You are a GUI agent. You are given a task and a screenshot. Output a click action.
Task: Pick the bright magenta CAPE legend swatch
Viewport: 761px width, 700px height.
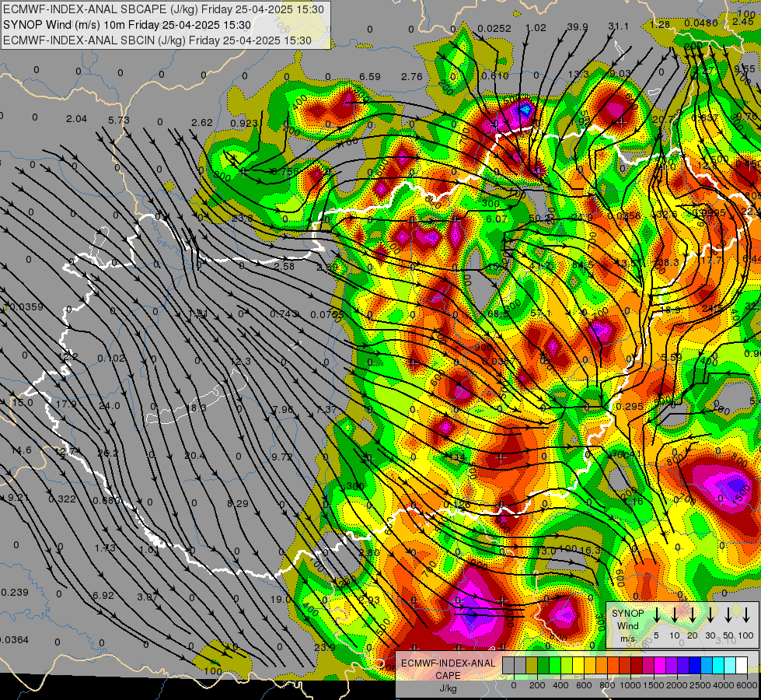click(x=660, y=666)
